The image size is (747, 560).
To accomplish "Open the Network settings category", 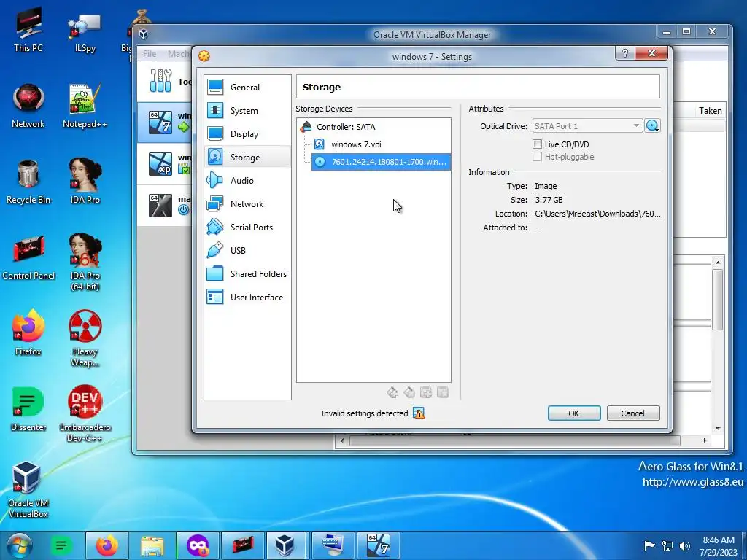I will pyautogui.click(x=247, y=204).
